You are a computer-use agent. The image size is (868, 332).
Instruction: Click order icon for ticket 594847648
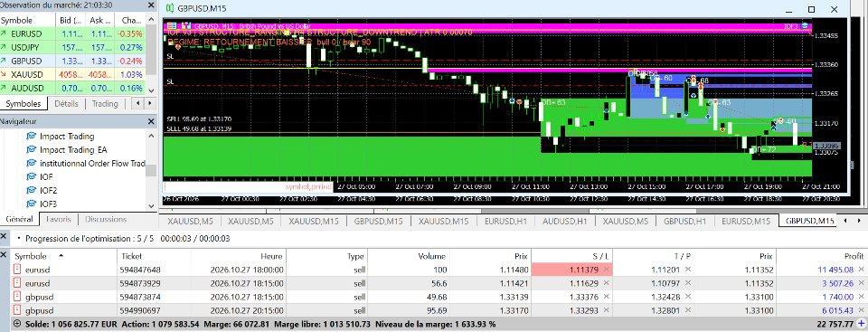[x=17, y=270]
